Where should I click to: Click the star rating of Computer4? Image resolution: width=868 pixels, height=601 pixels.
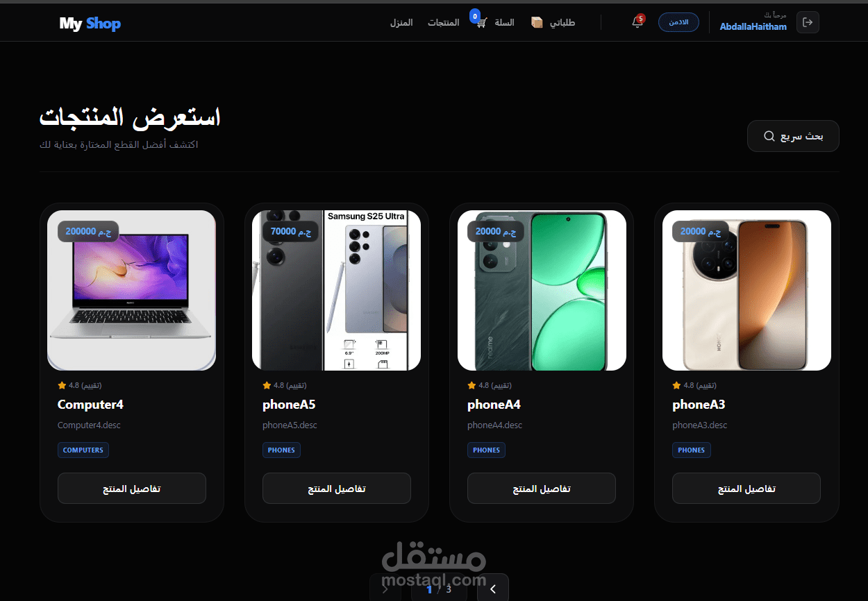coord(80,385)
